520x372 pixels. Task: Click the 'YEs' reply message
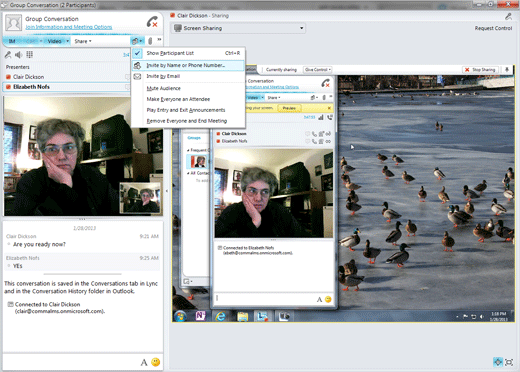click(18, 266)
